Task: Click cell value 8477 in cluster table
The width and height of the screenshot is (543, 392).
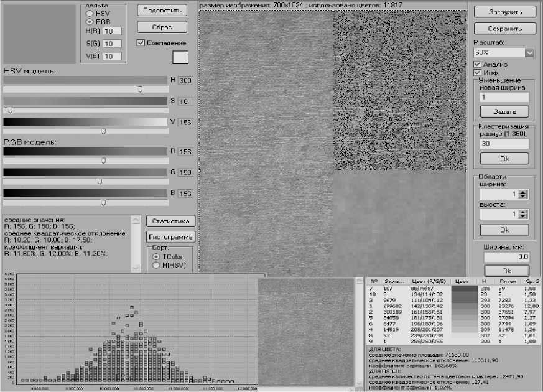Action: 389,324
